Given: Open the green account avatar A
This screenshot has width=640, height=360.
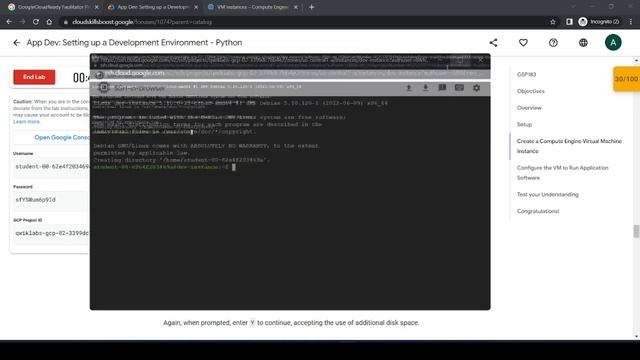Looking at the screenshot, I should 613,42.
